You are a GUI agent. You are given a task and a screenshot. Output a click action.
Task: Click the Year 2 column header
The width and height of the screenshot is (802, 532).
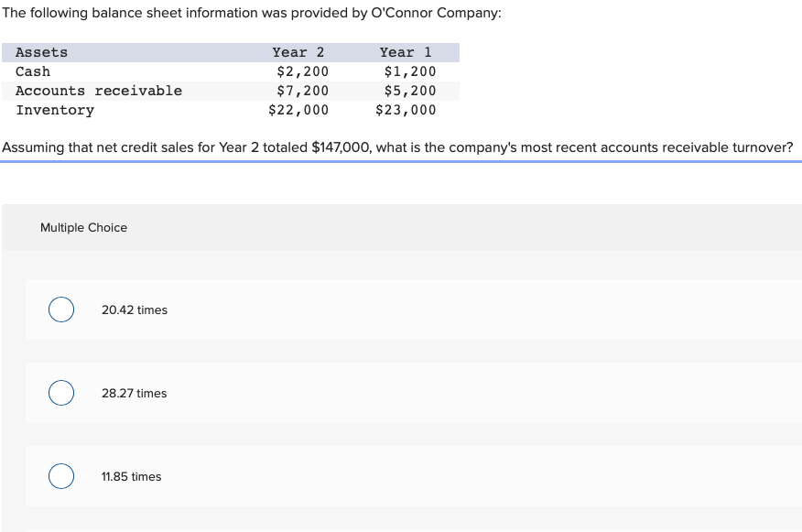(298, 52)
